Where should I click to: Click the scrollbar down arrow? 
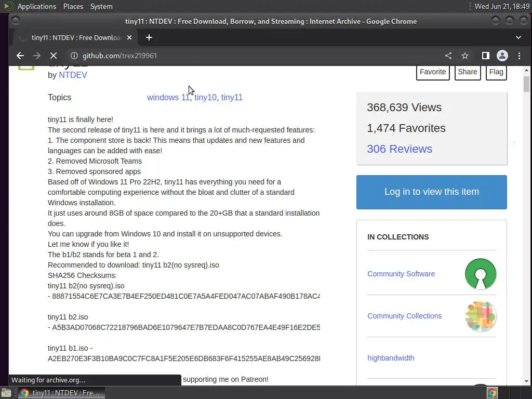526,381
